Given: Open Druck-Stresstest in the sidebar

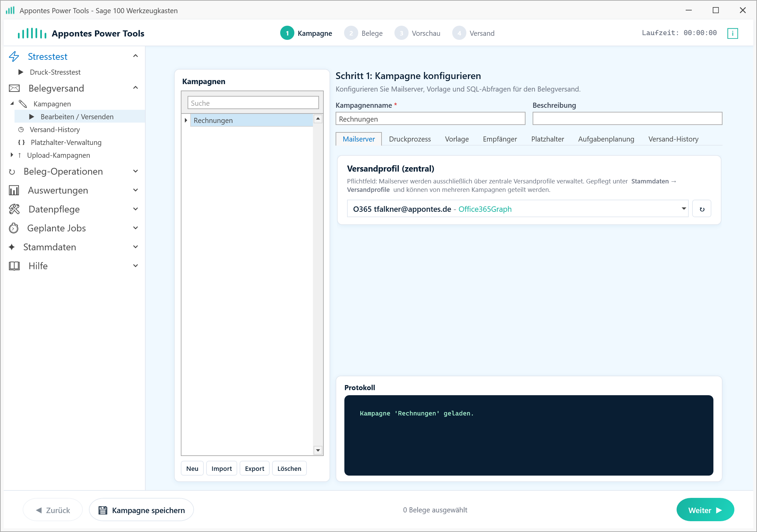Looking at the screenshot, I should pos(55,72).
